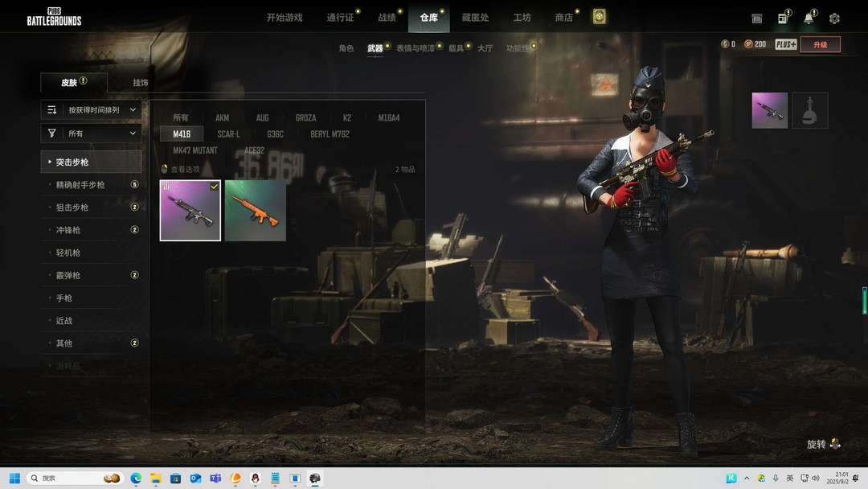Open Microsoft Store from the taskbar
The width and height of the screenshot is (868, 489).
[x=175, y=478]
